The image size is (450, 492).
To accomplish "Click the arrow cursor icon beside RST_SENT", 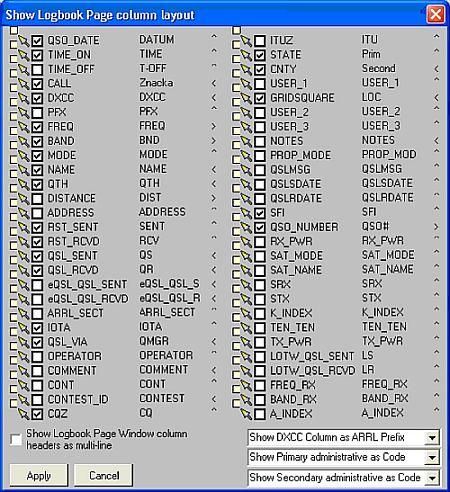I will point(23,227).
